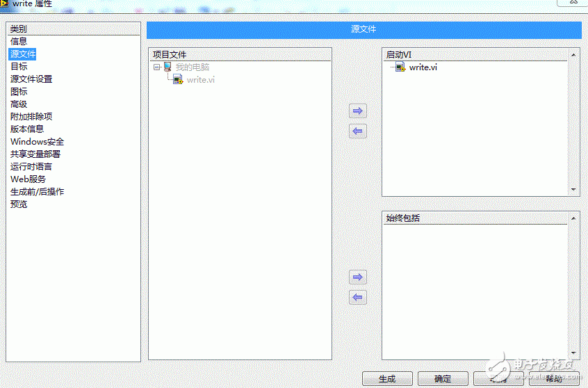The image size is (588, 388).
Task: Open the 高级 category
Action: tap(19, 104)
